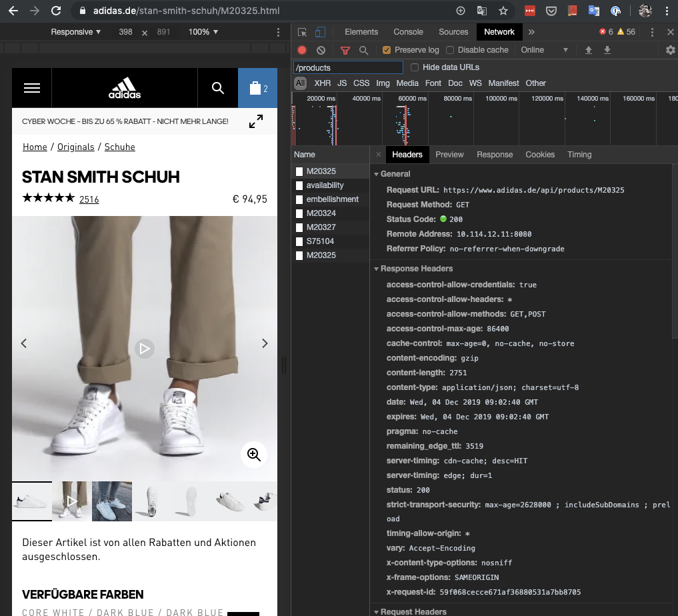Open the Cookies tab

(x=539, y=154)
